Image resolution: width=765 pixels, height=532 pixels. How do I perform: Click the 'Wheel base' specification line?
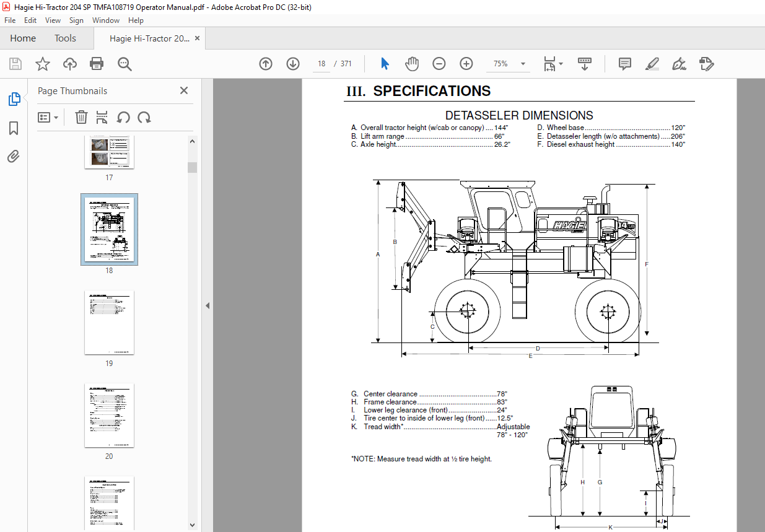pos(611,128)
